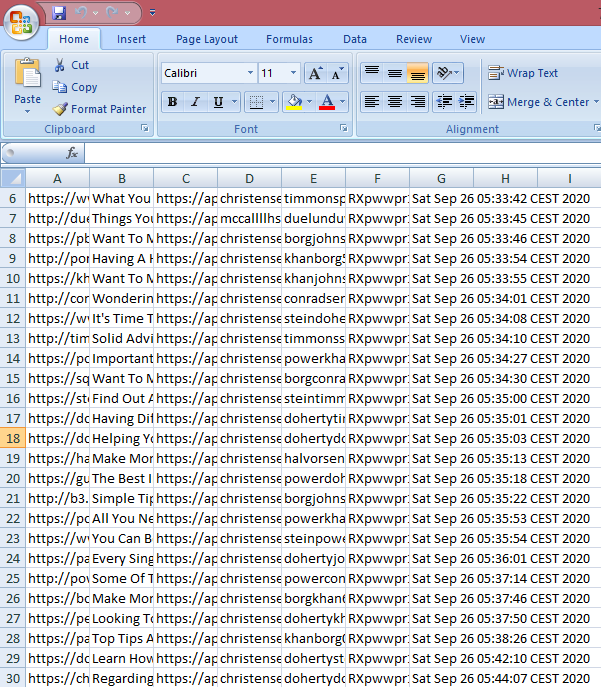Screen dimensions: 601x687
Task: Open the undo history dropdown arrow
Action: 95,13
